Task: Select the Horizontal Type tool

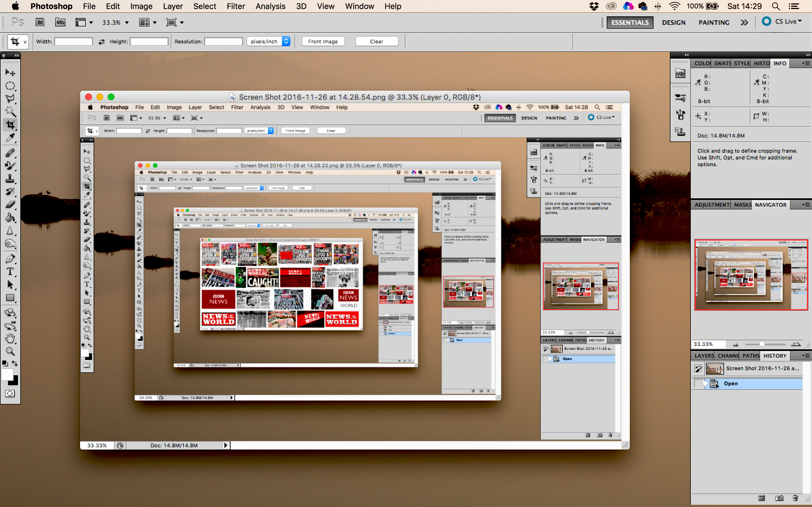Action: 10,272
